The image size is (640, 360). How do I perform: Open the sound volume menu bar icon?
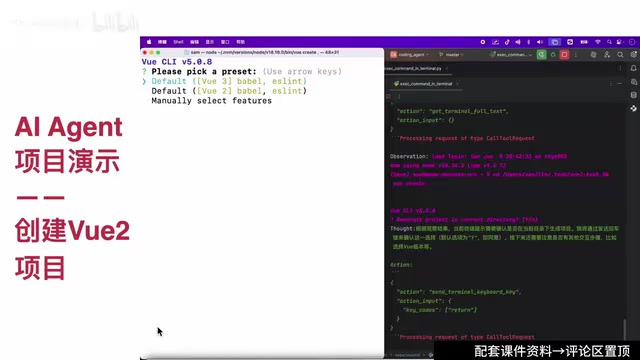tap(540, 42)
